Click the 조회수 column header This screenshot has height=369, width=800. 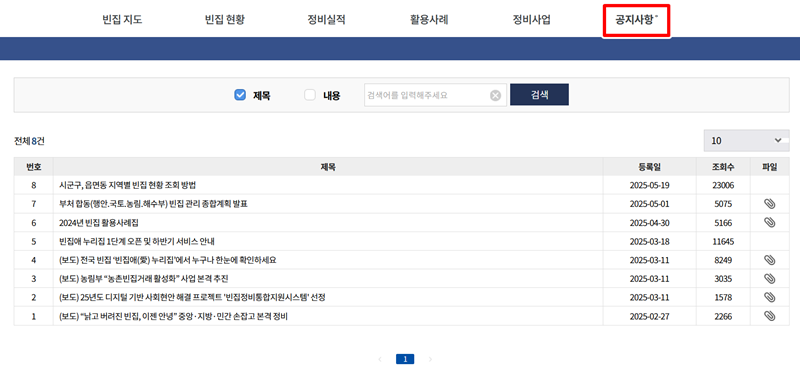[x=723, y=167]
